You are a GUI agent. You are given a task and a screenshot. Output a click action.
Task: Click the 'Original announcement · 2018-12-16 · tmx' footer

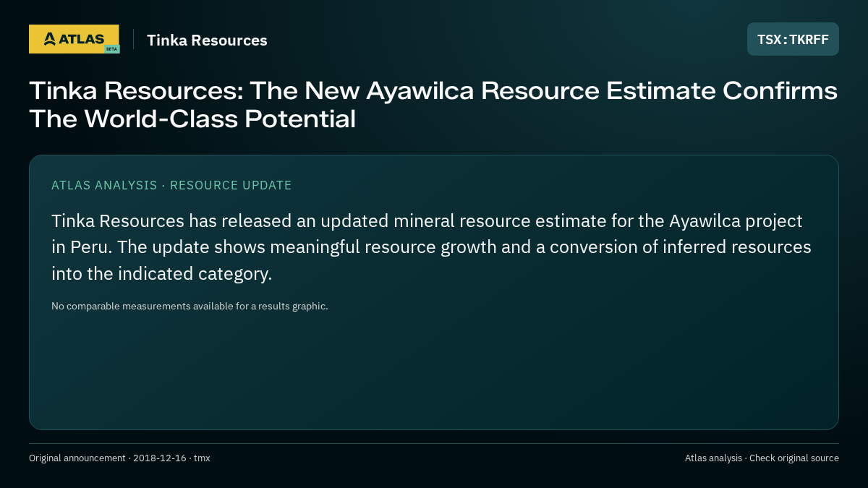[x=119, y=458]
